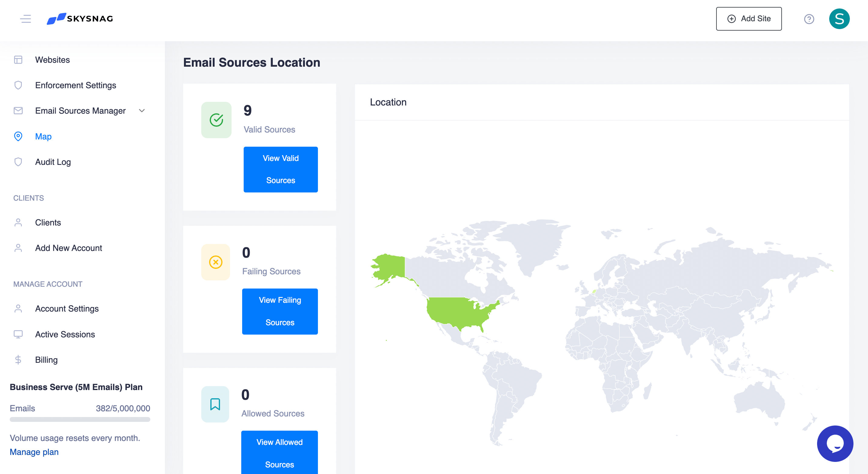
Task: Open the Map menu item
Action: (x=43, y=136)
